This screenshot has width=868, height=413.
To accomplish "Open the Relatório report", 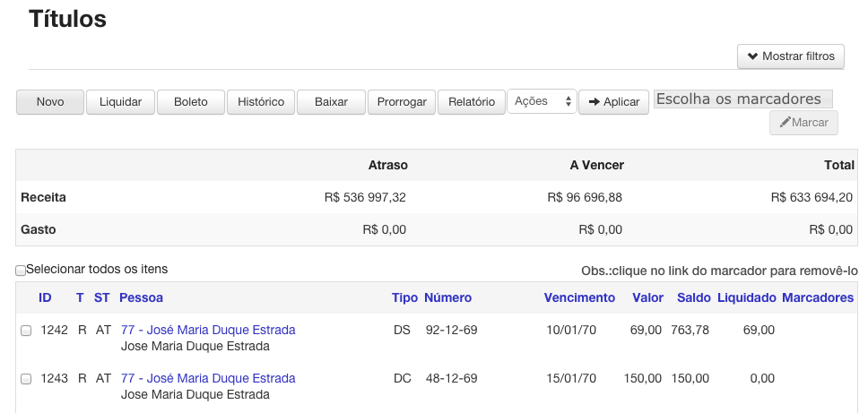I will point(472,102).
